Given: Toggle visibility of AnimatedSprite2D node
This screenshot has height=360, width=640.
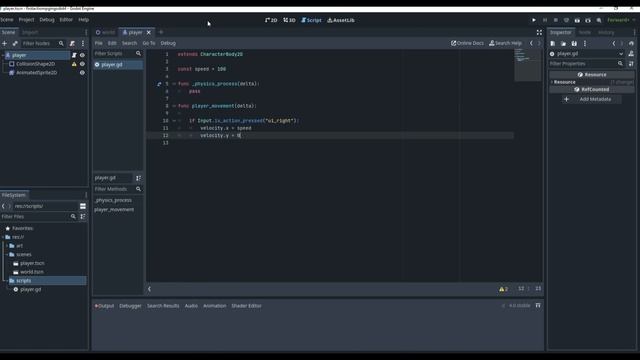Looking at the screenshot, I should click(82, 73).
